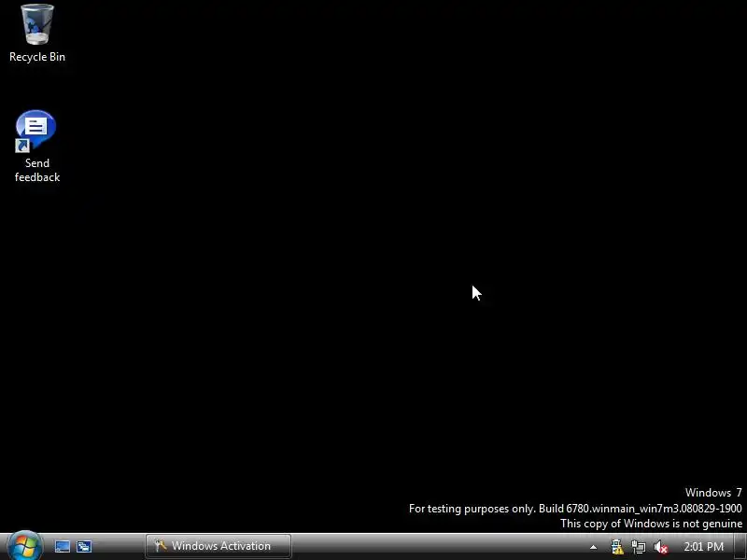Image resolution: width=747 pixels, height=560 pixels.
Task: Click Switch between windows quick launch icon
Action: 84,546
